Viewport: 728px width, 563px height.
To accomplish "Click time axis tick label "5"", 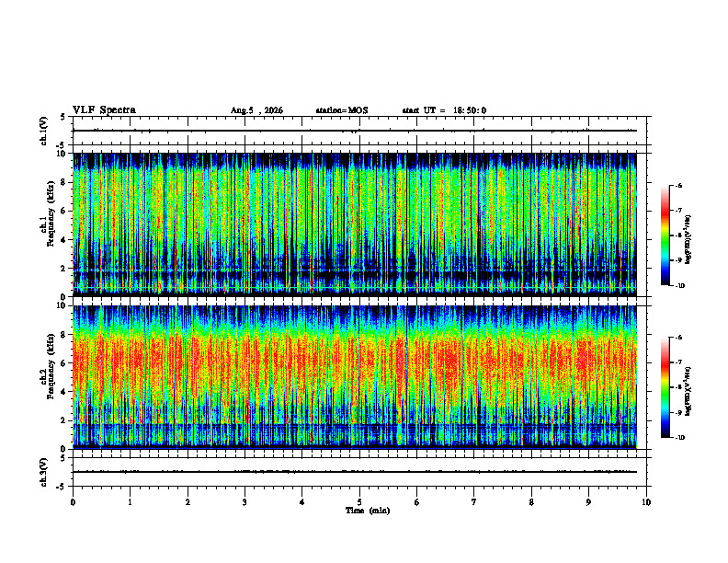I will tap(359, 502).
